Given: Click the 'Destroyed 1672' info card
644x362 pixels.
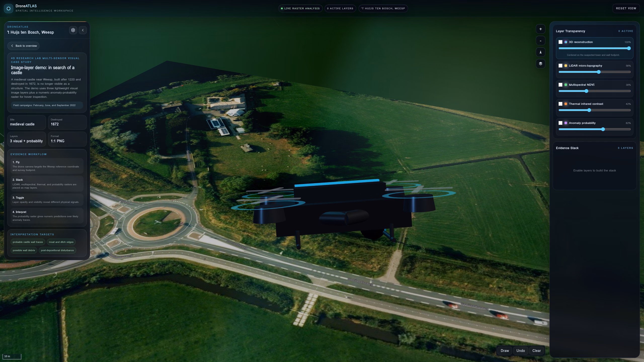Looking at the screenshot, I should coord(67,122).
